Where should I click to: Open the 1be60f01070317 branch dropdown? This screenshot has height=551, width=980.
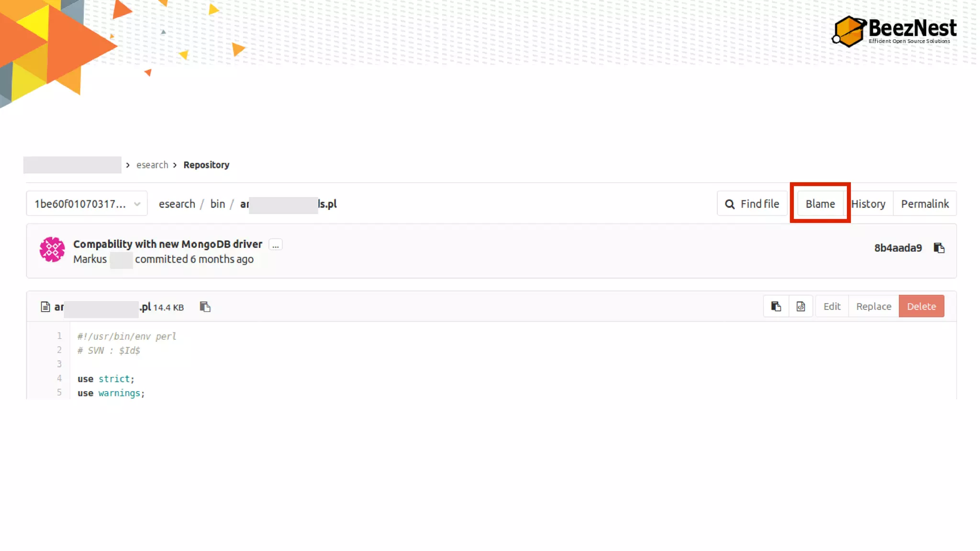click(87, 204)
